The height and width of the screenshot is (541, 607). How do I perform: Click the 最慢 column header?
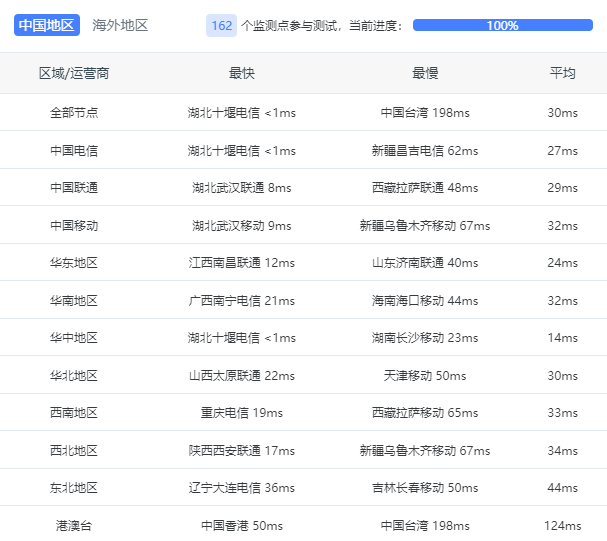pyautogui.click(x=425, y=73)
